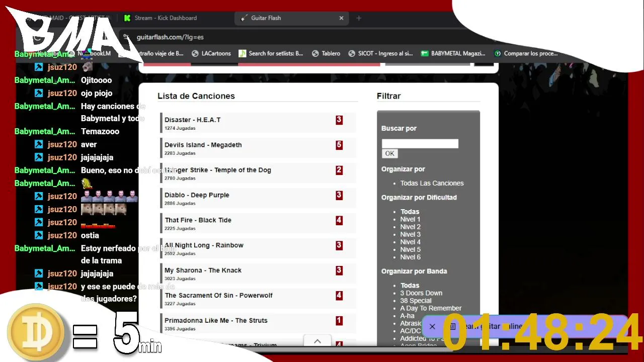The width and height of the screenshot is (644, 362).
Task: Filter songs by Nivel 6
Action: tap(411, 257)
